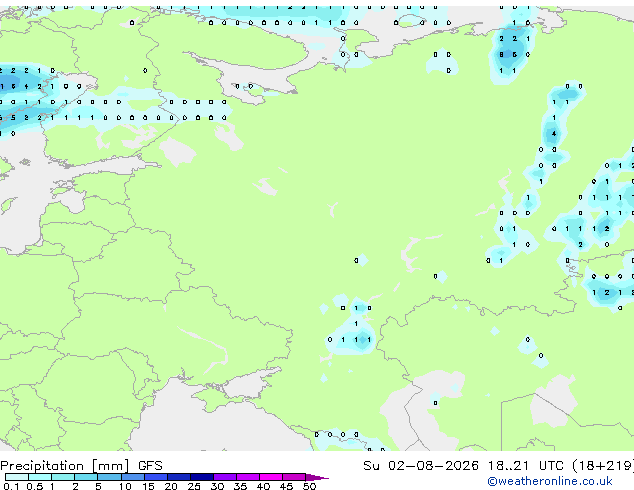Click the legend label '20'
Viewport: 634px width, 490px height.
[x=171, y=486]
